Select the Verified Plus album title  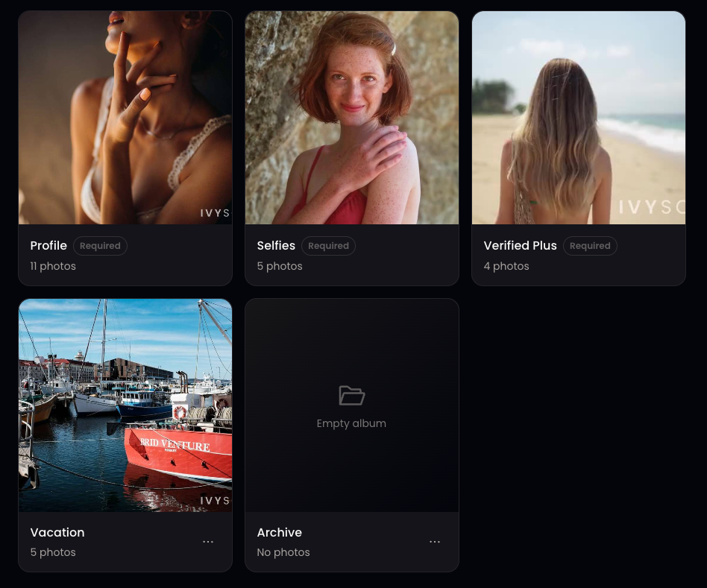(520, 245)
